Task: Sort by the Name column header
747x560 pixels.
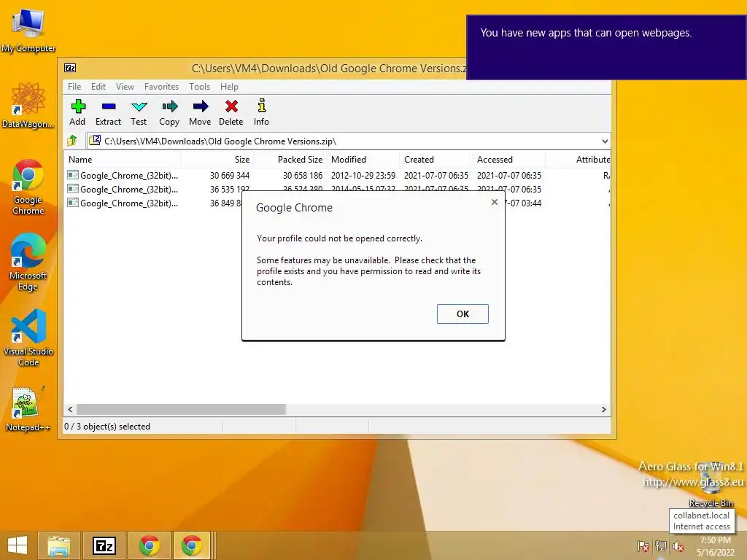Action: coord(122,160)
